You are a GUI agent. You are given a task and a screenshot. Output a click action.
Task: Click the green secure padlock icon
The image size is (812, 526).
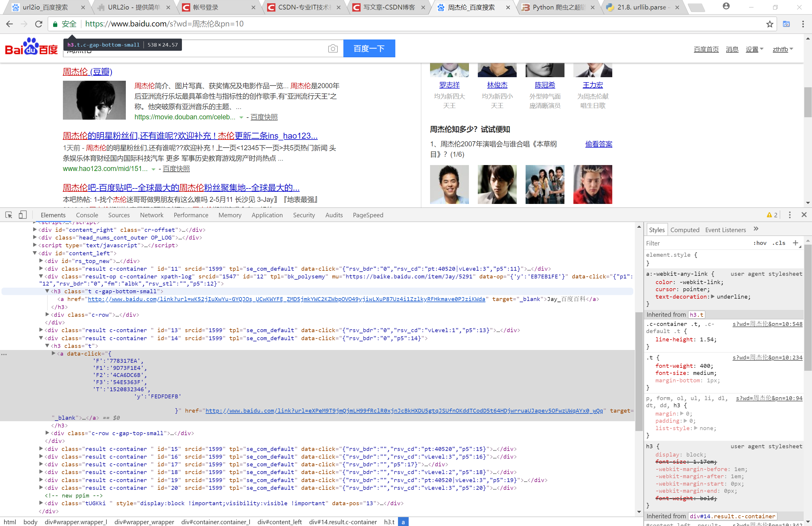point(55,24)
